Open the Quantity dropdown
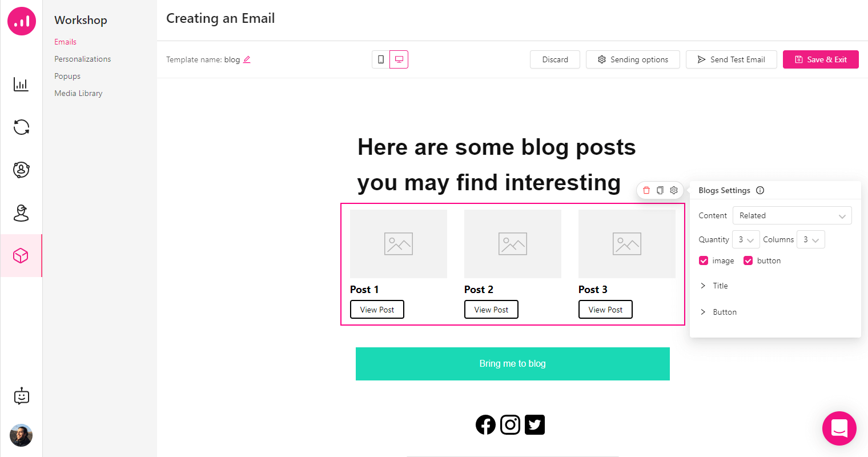This screenshot has height=457, width=868. coord(746,239)
